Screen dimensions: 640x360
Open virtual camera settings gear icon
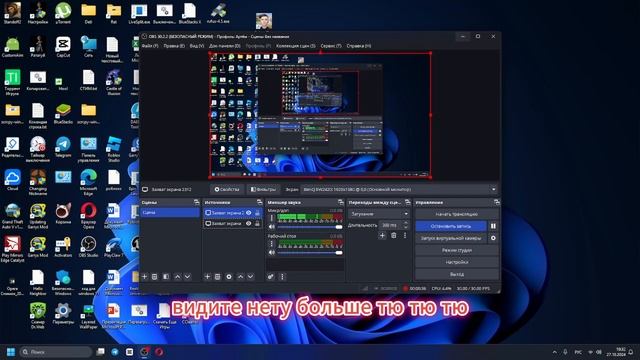pyautogui.click(x=493, y=238)
